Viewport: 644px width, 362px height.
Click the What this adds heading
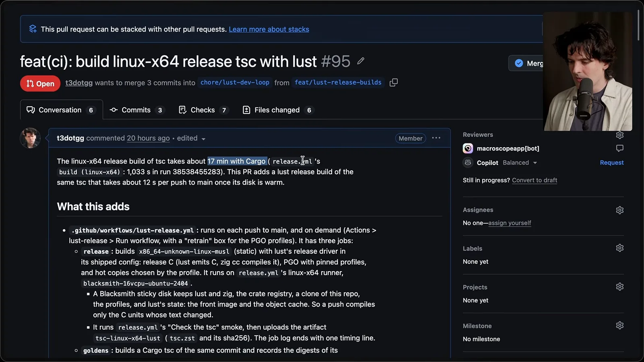(93, 206)
